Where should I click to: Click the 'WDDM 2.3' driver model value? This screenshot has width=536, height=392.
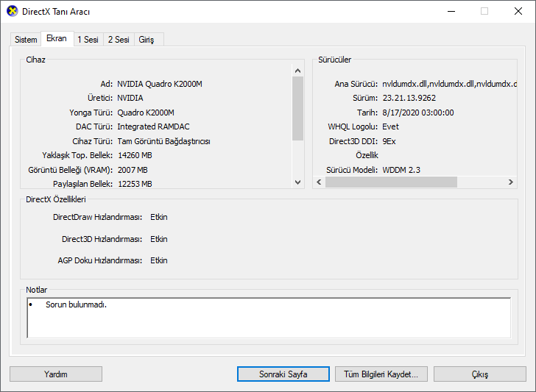click(x=401, y=170)
